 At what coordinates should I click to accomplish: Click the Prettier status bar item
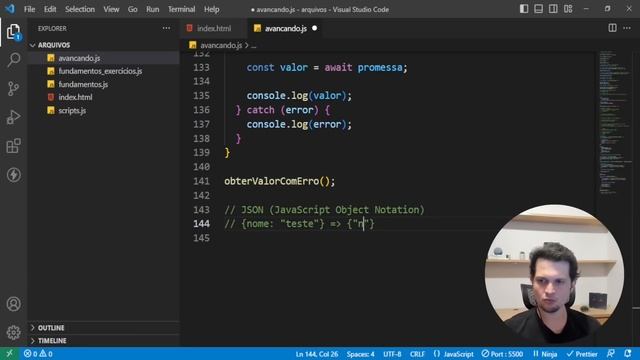pos(582,354)
